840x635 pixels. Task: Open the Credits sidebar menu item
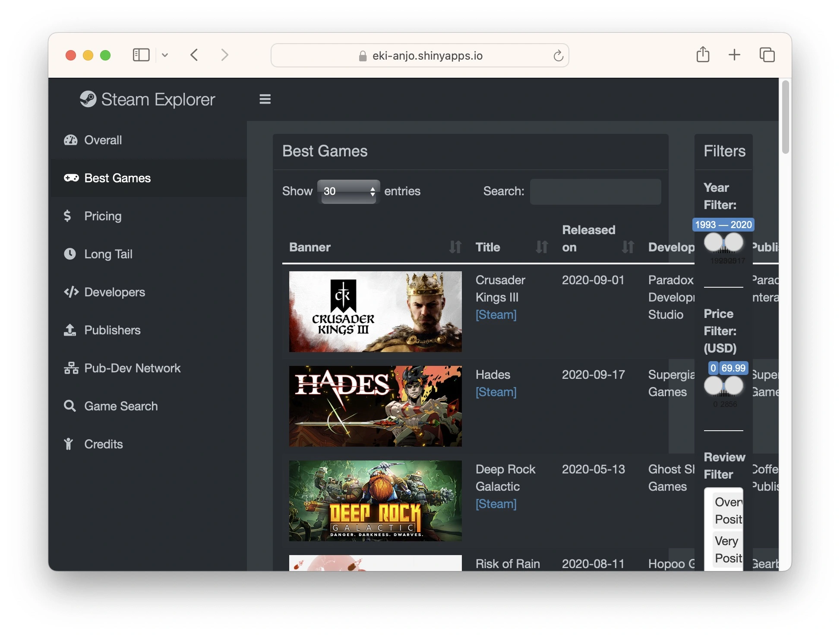tap(103, 444)
